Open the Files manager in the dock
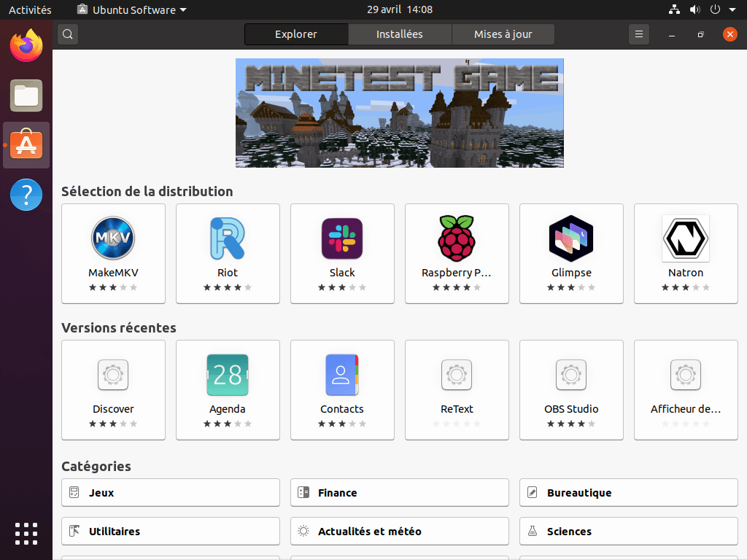This screenshot has height=560, width=747. (26, 96)
